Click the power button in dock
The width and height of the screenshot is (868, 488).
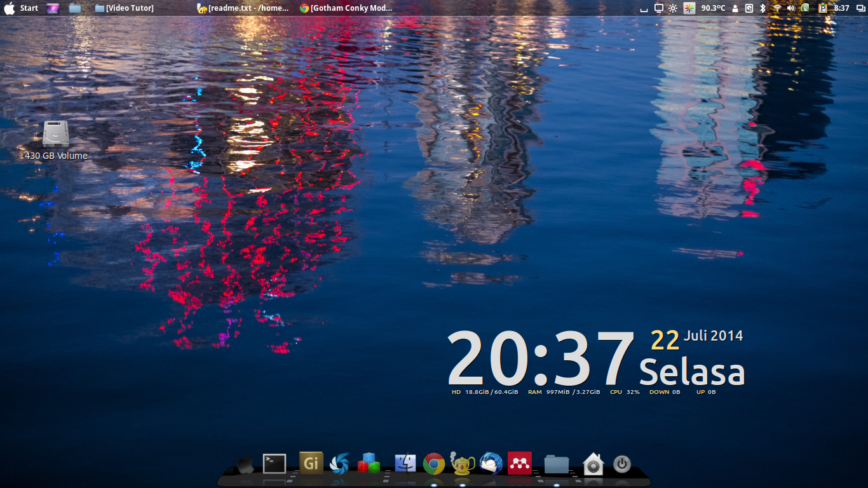[x=621, y=464]
